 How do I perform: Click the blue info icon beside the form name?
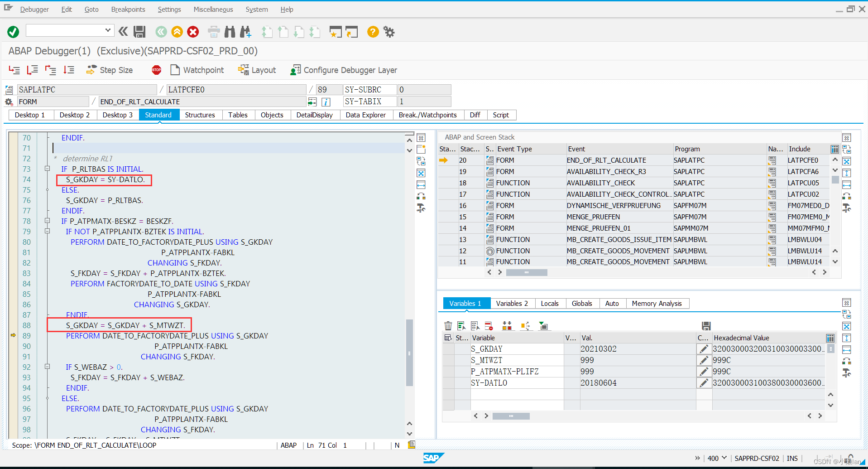[x=326, y=102]
